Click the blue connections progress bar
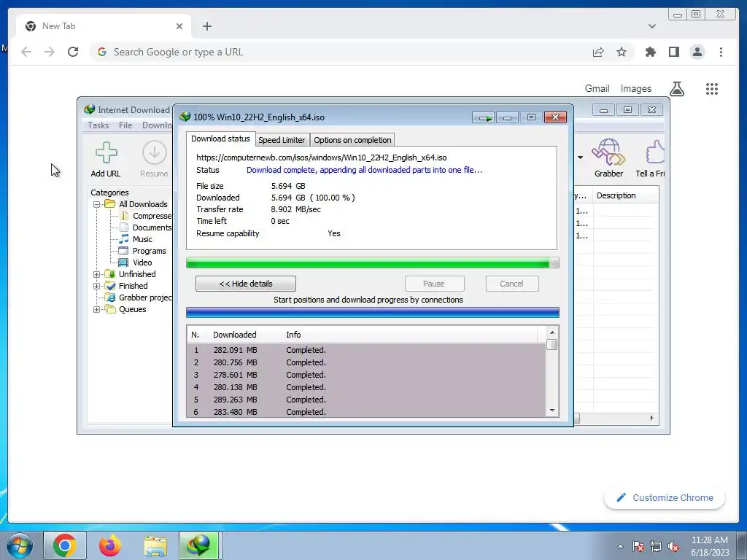The height and width of the screenshot is (560, 747). tap(373, 313)
